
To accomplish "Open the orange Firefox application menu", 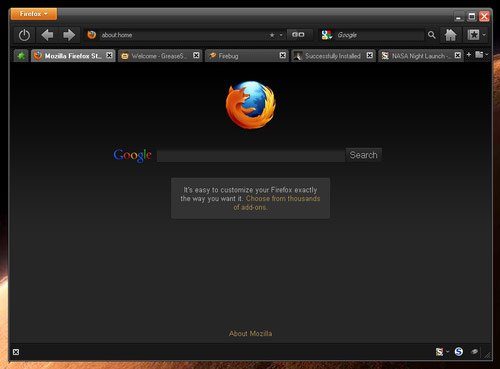I will click(34, 14).
